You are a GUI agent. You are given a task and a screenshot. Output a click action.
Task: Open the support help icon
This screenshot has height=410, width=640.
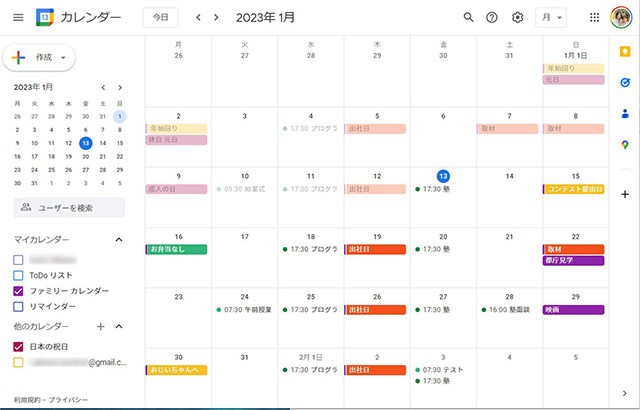[492, 17]
